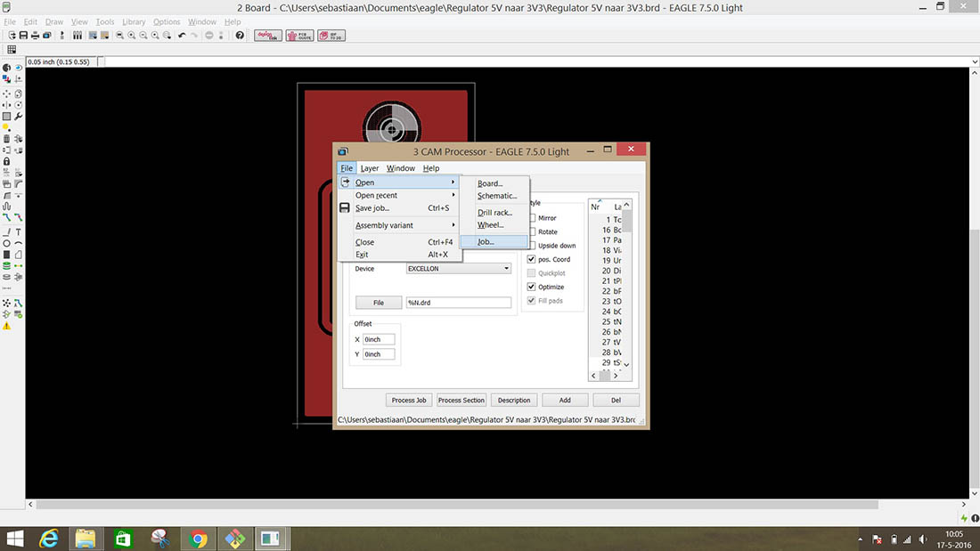
Task: Select the Delete (trash can) tool
Action: [6, 139]
